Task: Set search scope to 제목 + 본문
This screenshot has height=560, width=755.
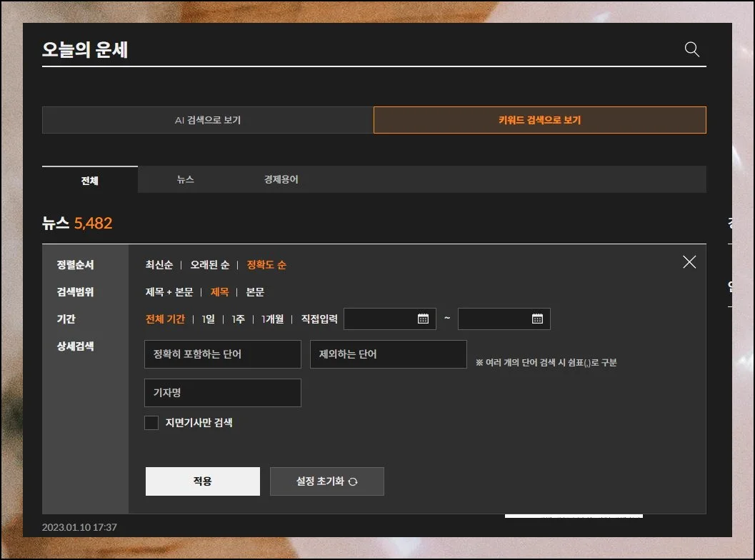Action: tap(169, 292)
